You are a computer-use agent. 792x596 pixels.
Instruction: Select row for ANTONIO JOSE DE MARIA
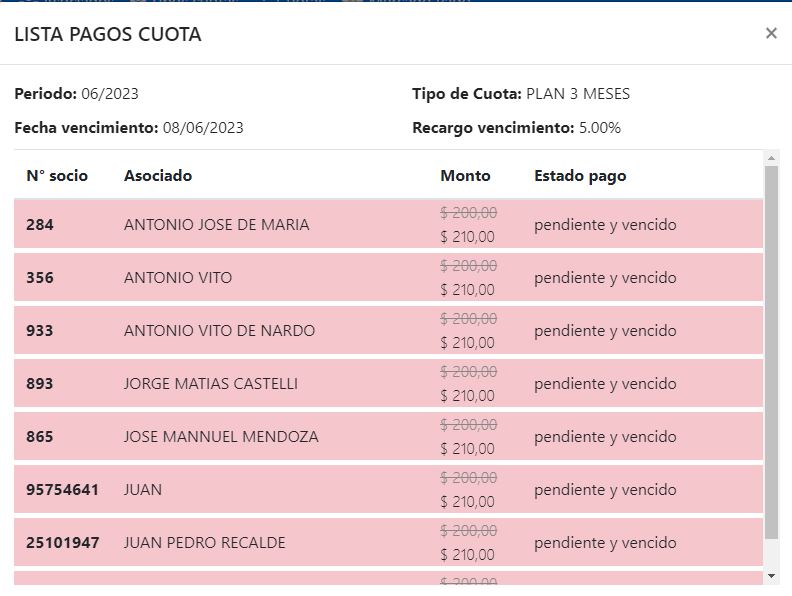tap(216, 225)
